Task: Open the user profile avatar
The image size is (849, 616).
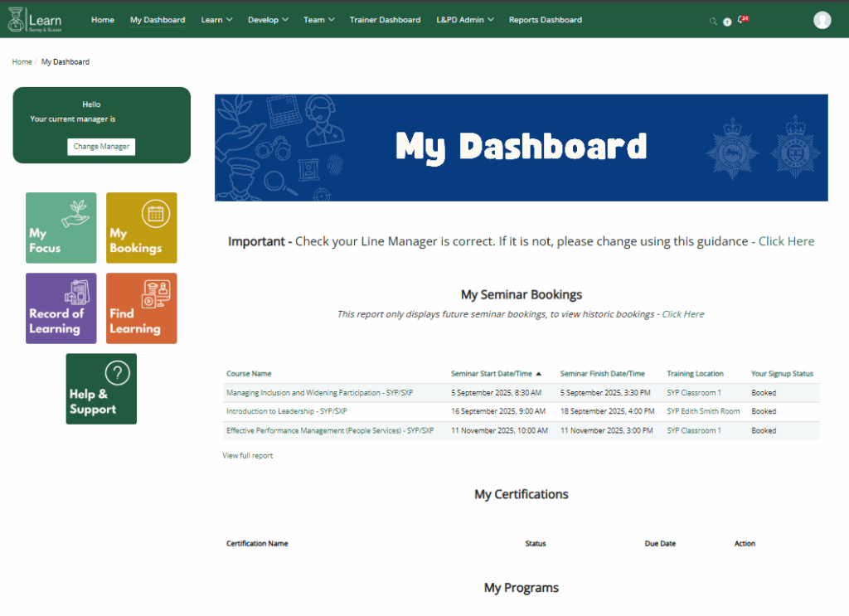Action: (x=822, y=21)
